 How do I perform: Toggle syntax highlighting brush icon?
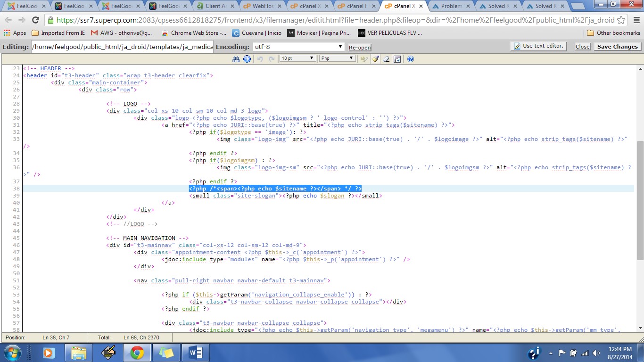[375, 59]
